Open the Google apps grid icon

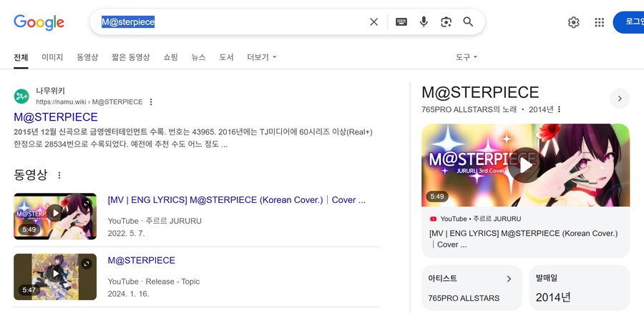599,22
